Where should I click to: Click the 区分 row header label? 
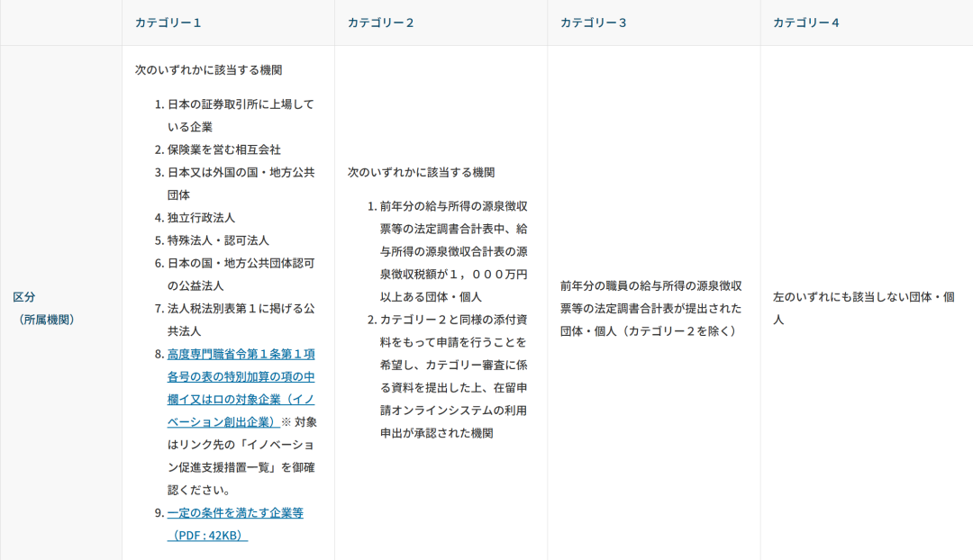click(x=24, y=296)
